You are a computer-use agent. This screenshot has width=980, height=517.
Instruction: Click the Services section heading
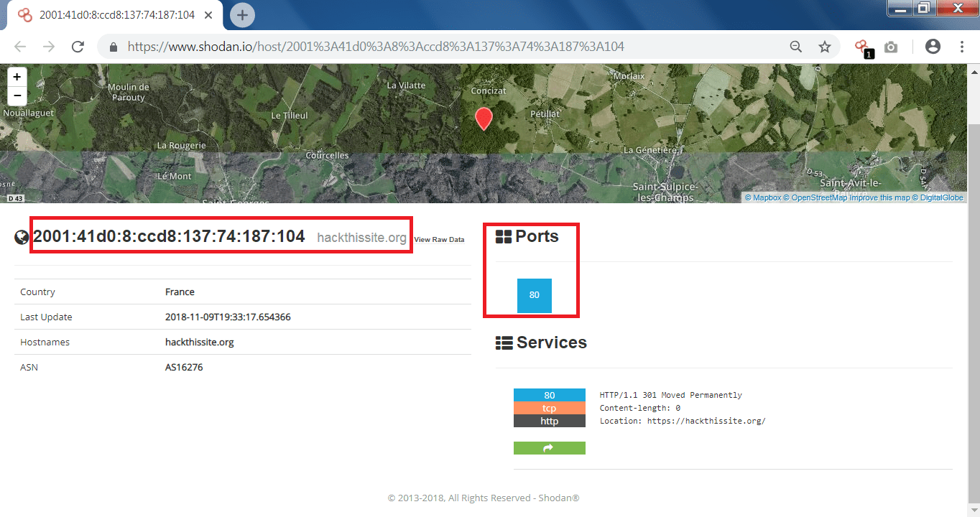(552, 343)
